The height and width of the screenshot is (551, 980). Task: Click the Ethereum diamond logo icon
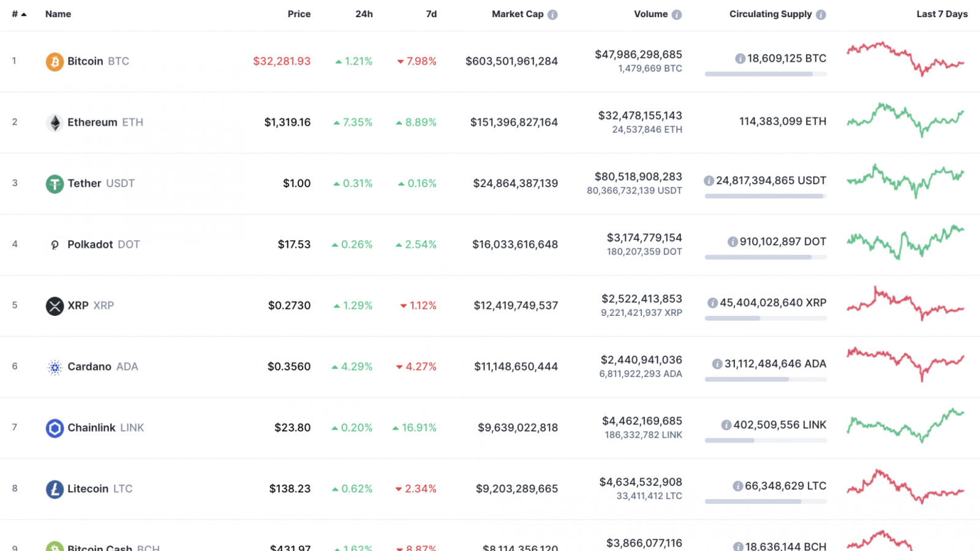click(55, 122)
